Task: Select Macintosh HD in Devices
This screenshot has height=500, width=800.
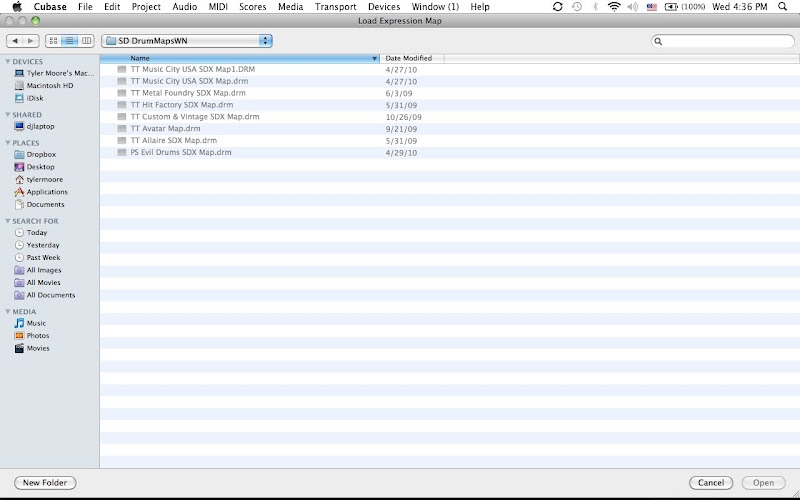Action: tap(49, 85)
